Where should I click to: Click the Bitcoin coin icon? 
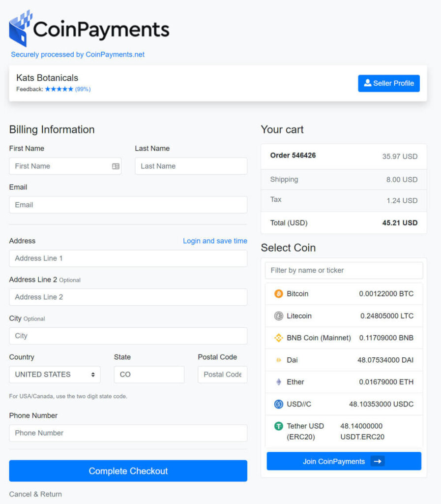coord(279,293)
